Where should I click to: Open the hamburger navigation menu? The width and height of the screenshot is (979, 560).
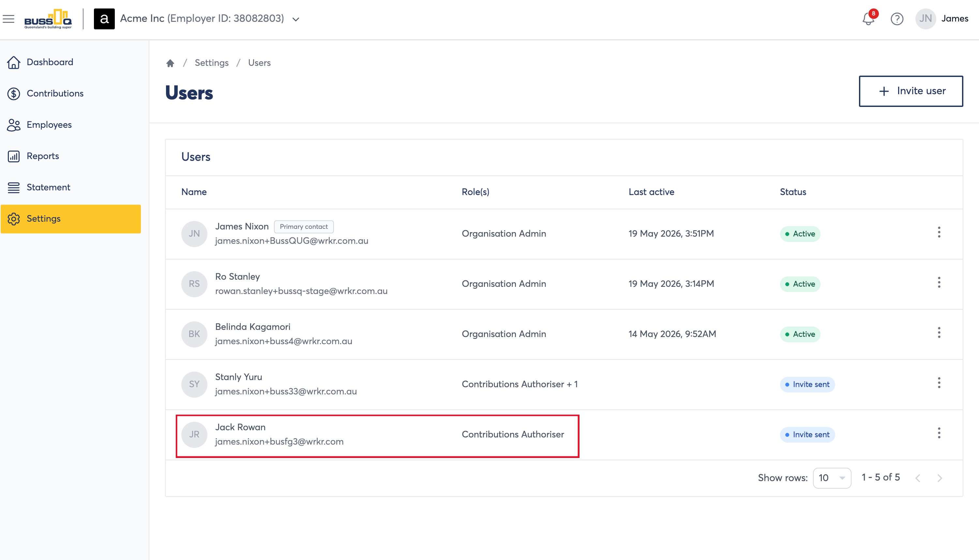click(x=8, y=19)
